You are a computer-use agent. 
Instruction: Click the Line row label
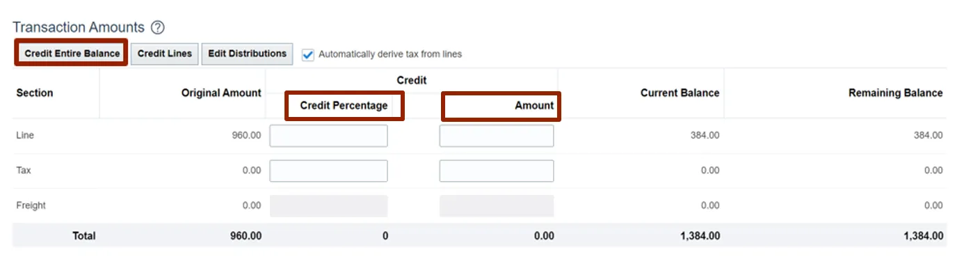25,136
